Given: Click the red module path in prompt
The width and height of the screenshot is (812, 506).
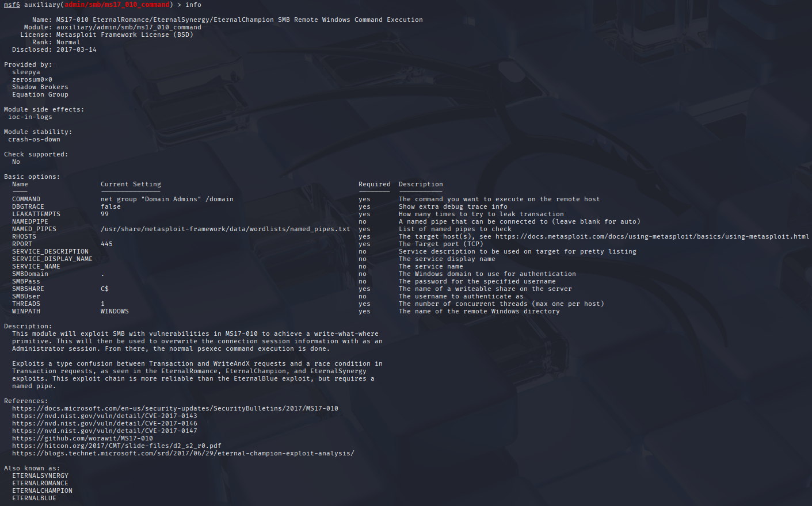Looking at the screenshot, I should 117,5.
